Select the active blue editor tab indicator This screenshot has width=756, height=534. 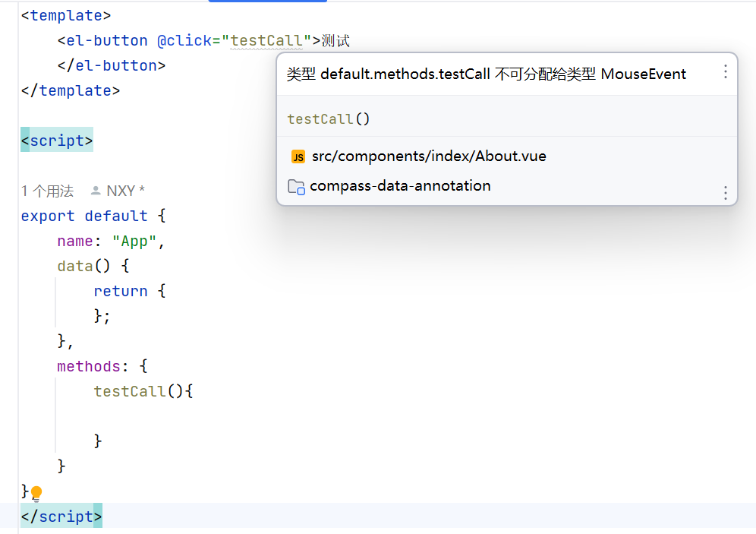coord(267,2)
